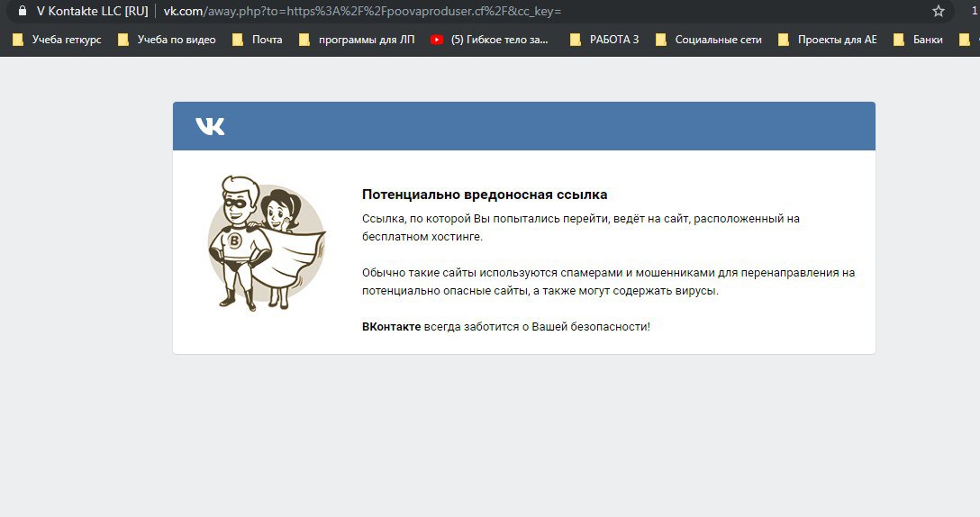
Task: Click the V Kontakte LLC [RU] certificate label
Action: [93, 11]
